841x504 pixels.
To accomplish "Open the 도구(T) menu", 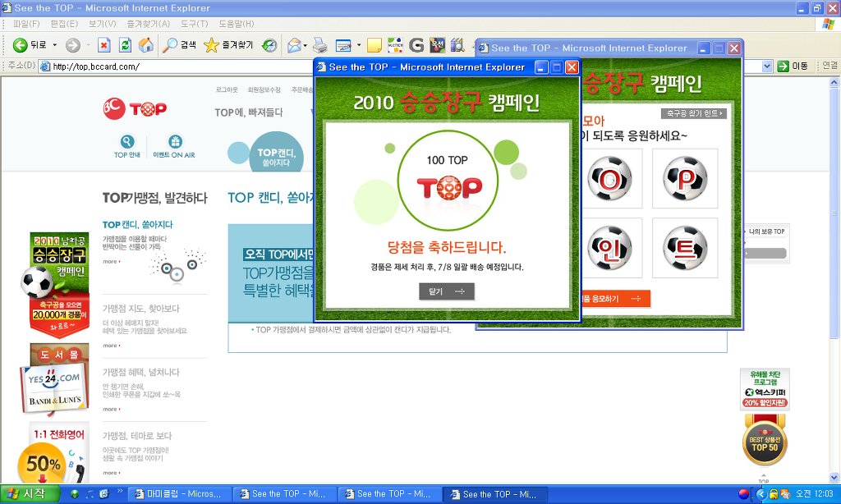I will (x=194, y=24).
